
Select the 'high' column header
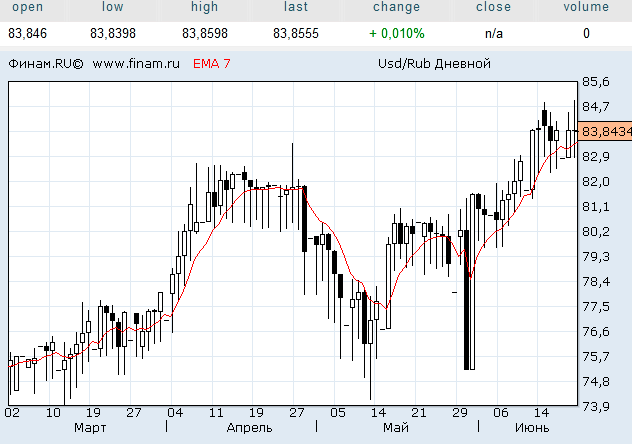tap(204, 7)
